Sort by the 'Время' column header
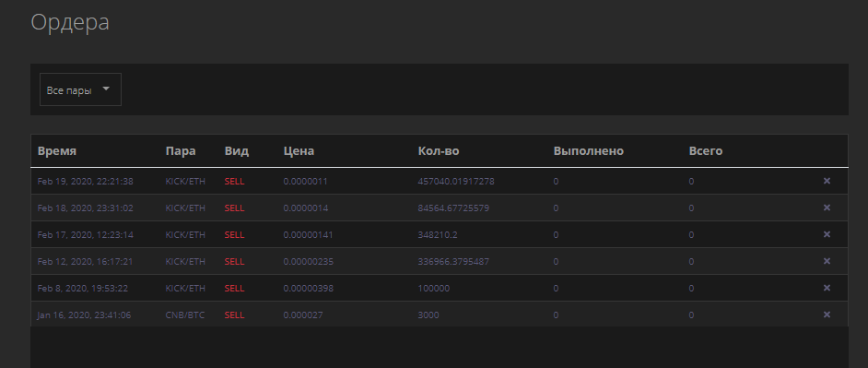Viewport: 868px width, 368px height. tap(57, 150)
